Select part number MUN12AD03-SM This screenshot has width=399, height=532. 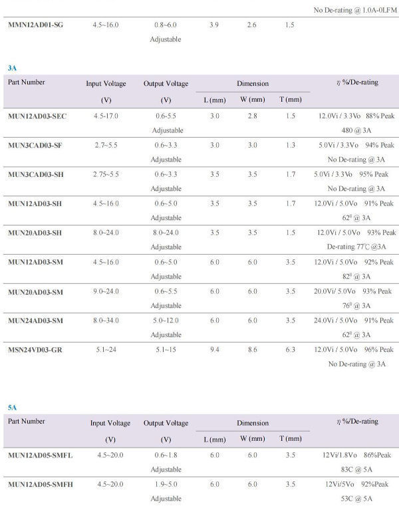(x=35, y=262)
